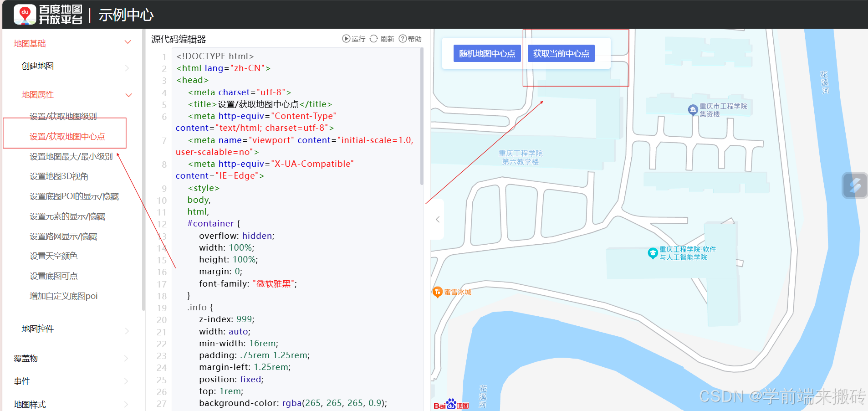Image resolution: width=868 pixels, height=411 pixels.
Task: Click 随机地图中心点 button
Action: coord(487,53)
